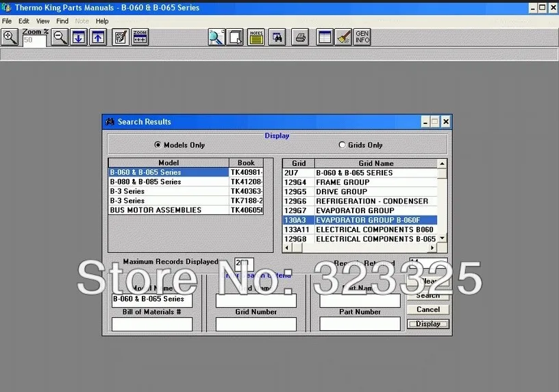
Task: Click the zoom in magnifier icon
Action: (x=10, y=37)
